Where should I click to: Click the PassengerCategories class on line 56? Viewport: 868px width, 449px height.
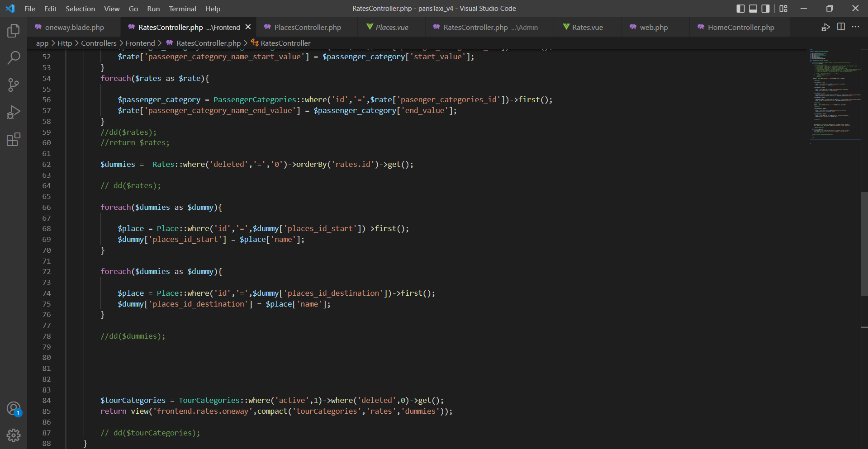(x=255, y=100)
